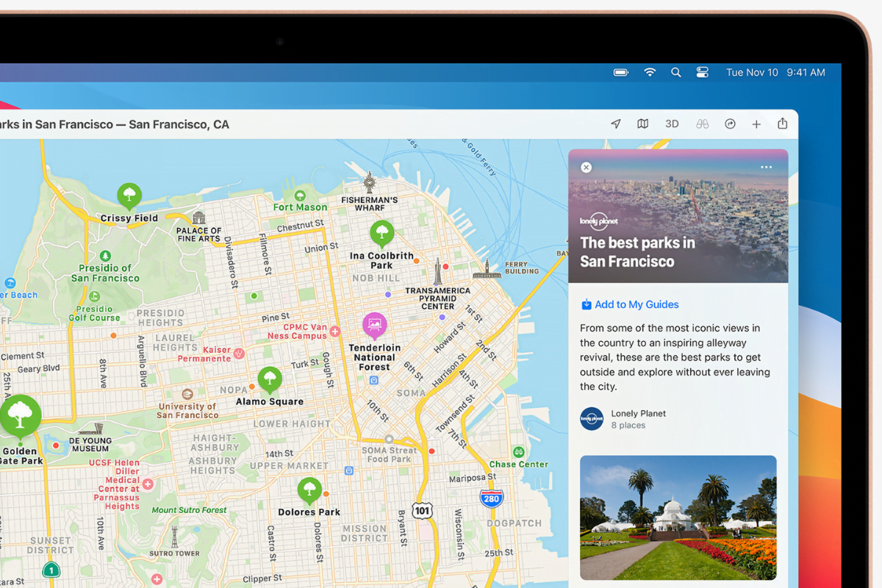Screen dimensions: 882x588
Task: Click the Add to My Guides link
Action: tap(630, 304)
